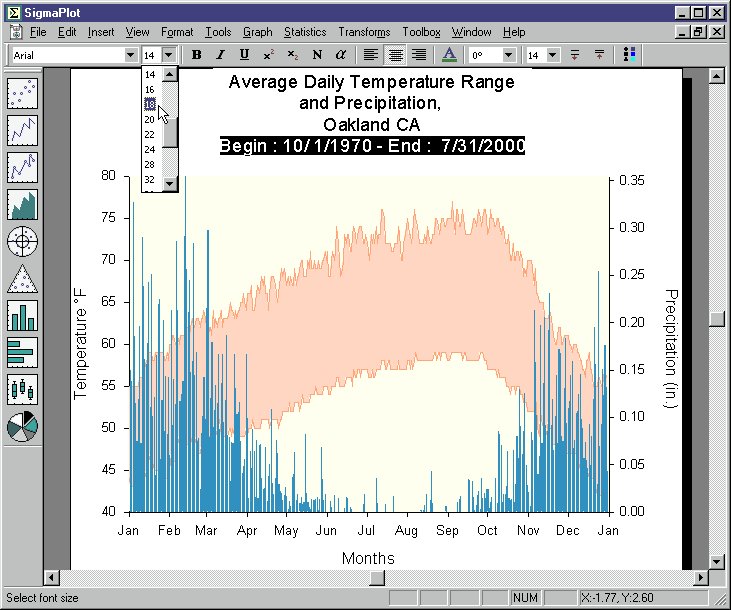
Task: Select the Temperature °F axis title
Action: pyautogui.click(x=80, y=344)
